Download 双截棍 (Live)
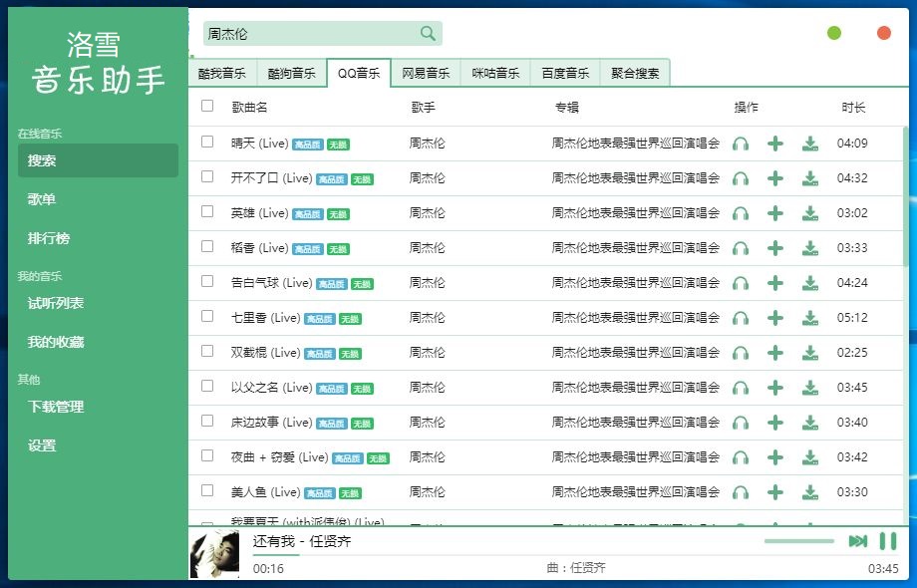Screen dimensions: 917x588 pos(810,353)
